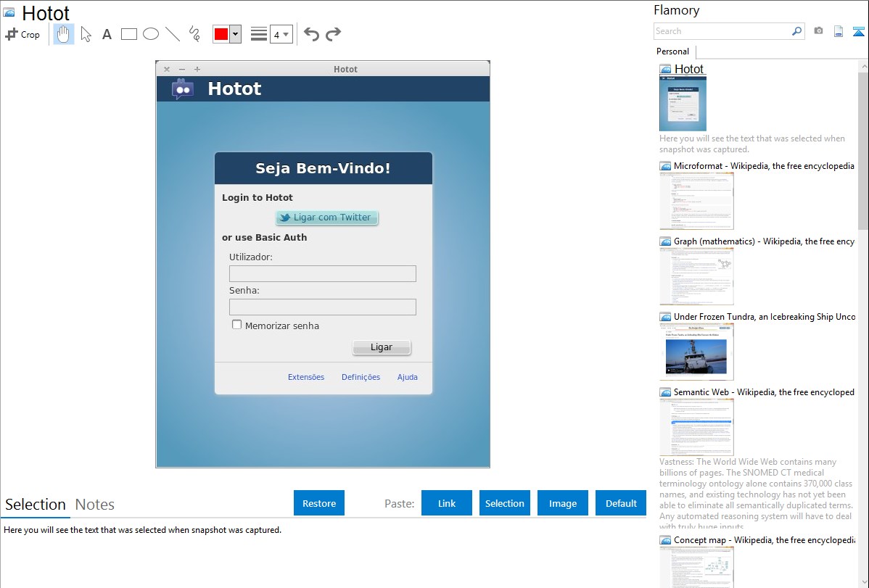869x588 pixels.
Task: Open the Semantic Web Wikipedia snapshot
Action: [x=764, y=392]
